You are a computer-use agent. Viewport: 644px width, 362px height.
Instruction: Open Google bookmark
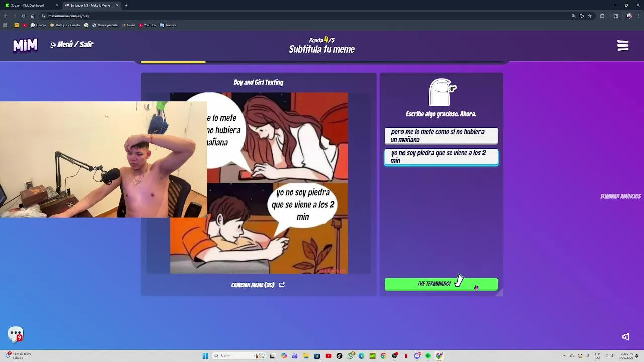click(39, 25)
